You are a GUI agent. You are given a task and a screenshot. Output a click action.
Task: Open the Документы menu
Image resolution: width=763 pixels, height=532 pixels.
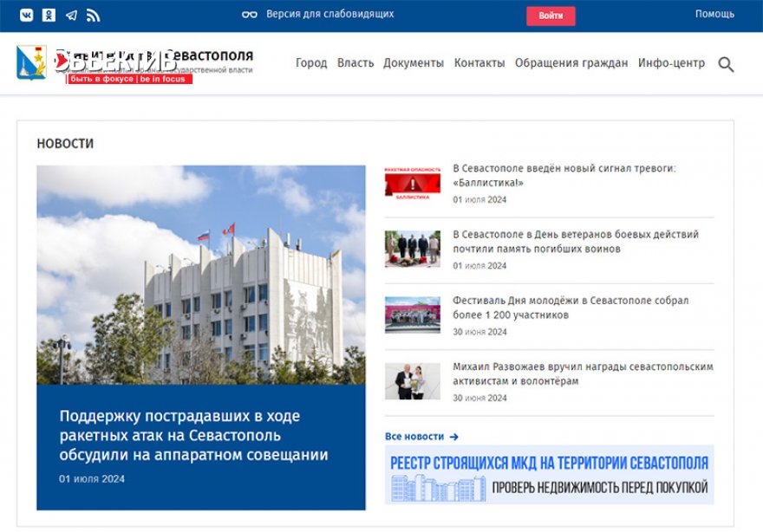coord(414,62)
